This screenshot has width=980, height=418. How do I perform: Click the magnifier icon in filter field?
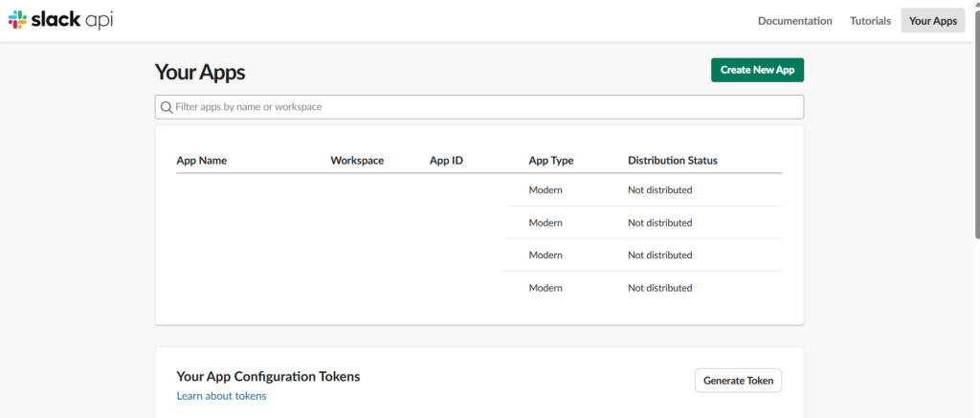tap(167, 107)
